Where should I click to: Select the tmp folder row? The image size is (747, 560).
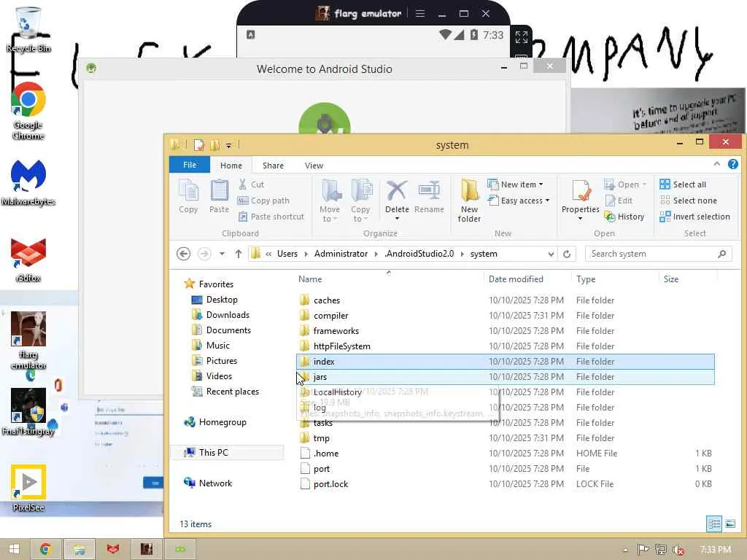point(505,438)
